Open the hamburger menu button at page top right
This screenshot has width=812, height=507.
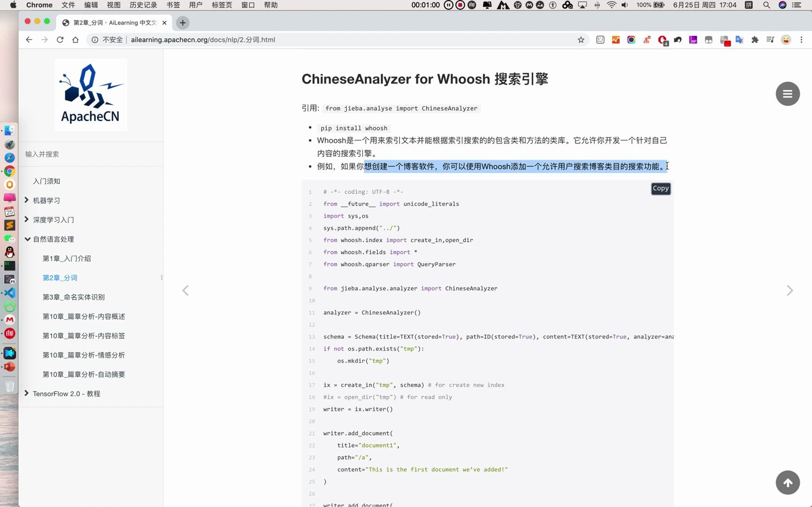pos(788,94)
